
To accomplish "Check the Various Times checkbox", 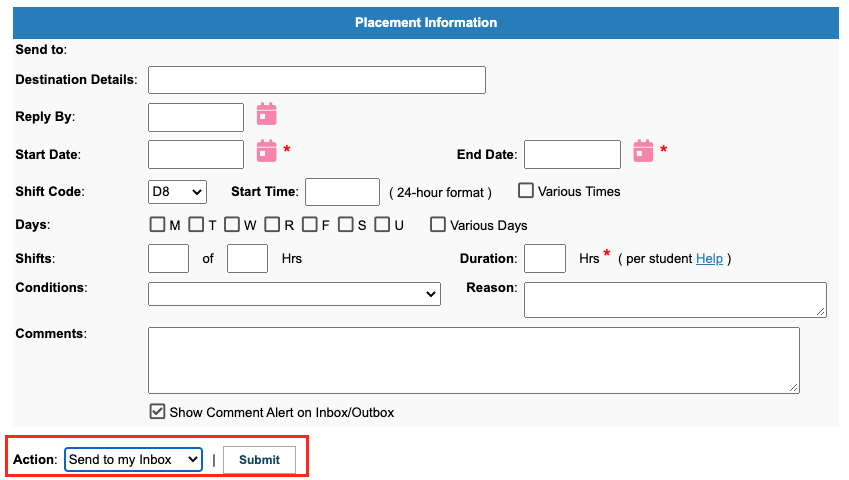I will (x=526, y=190).
